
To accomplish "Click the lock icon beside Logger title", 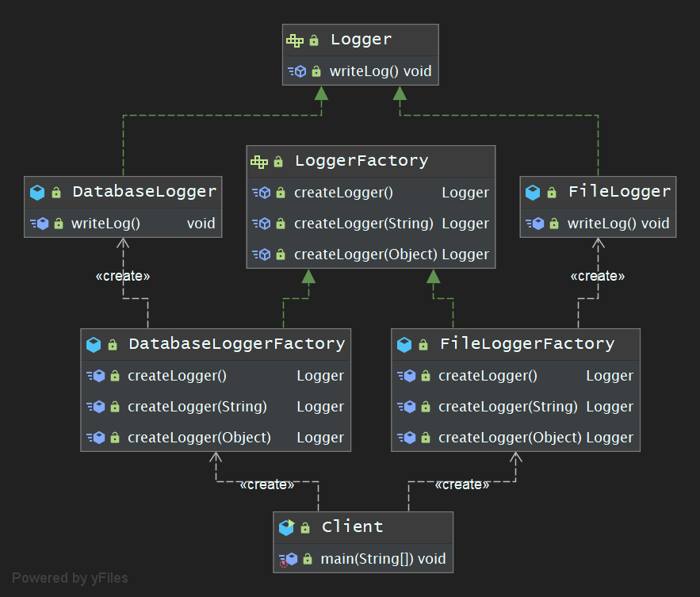I will pos(314,40).
